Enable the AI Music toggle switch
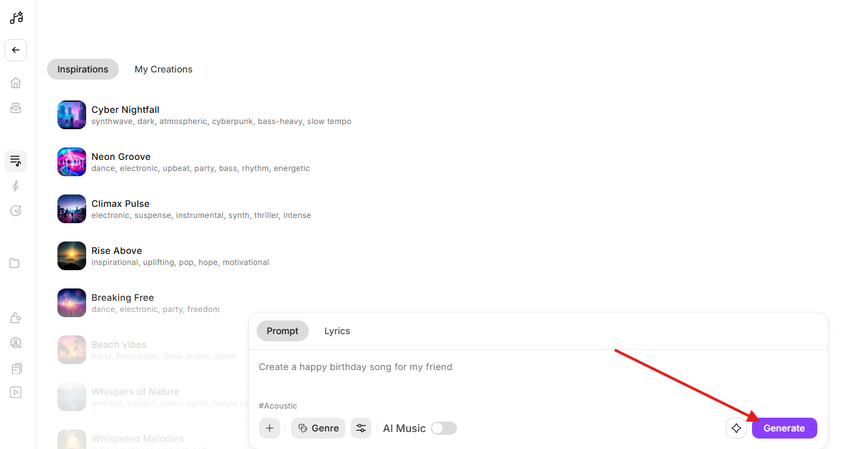This screenshot has width=848, height=449. pos(443,428)
